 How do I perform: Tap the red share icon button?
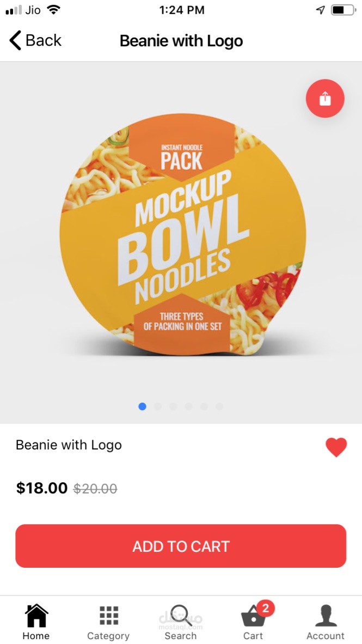point(325,99)
